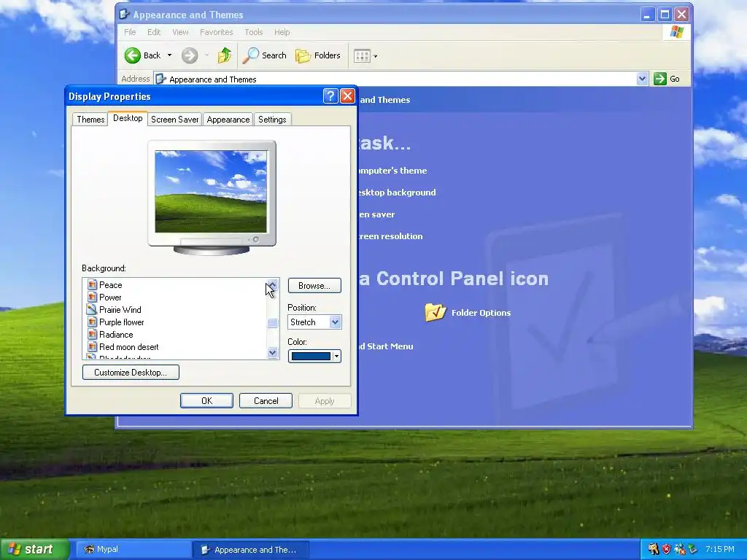Click the Forward arrow in the Explorer toolbar

(190, 55)
